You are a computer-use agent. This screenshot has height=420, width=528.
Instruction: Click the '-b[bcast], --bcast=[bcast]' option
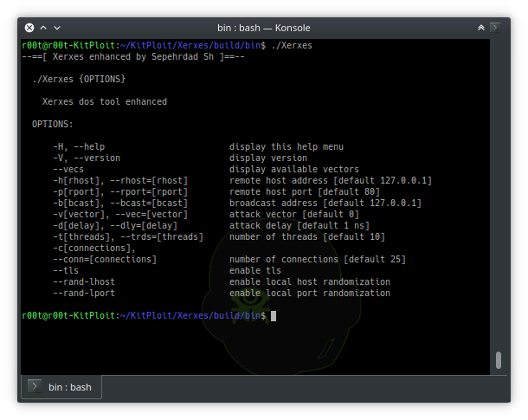(x=120, y=204)
